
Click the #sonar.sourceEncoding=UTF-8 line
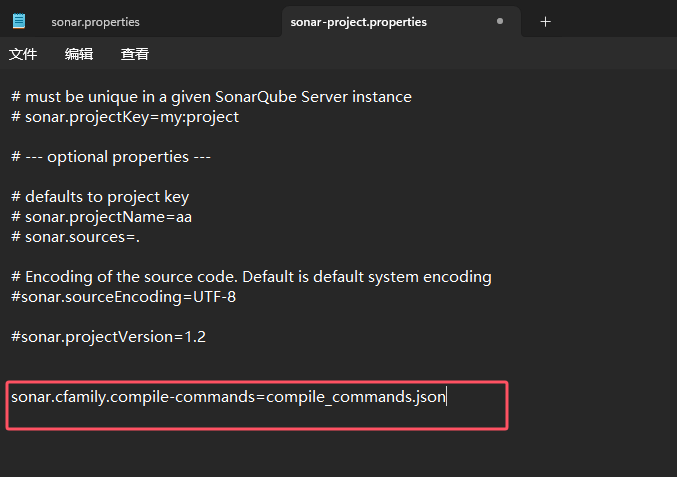tap(123, 297)
